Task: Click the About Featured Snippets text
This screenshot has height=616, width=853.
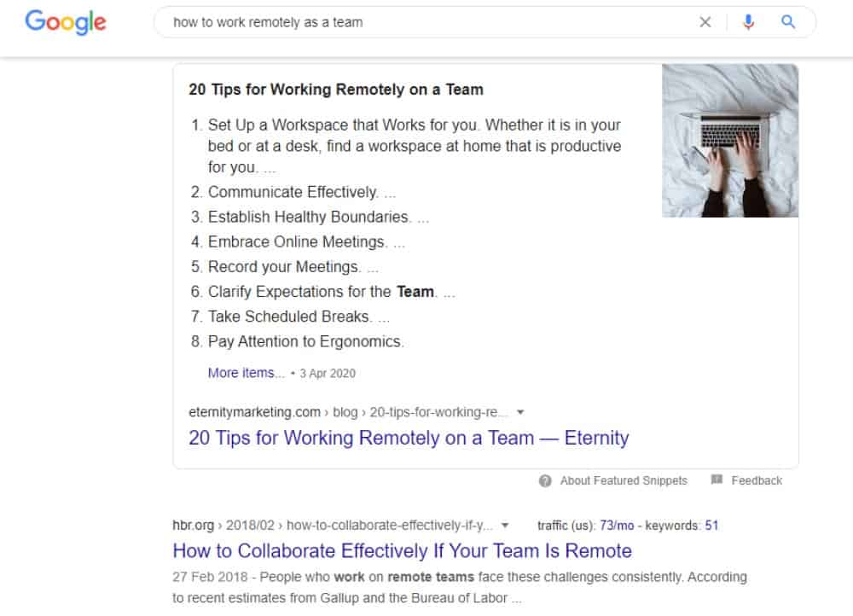Action: click(623, 481)
